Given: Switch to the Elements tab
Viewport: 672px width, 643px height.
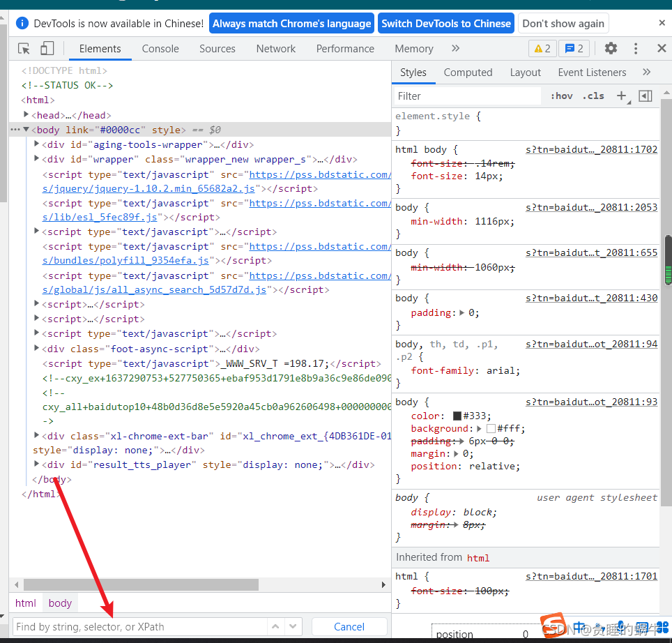Looking at the screenshot, I should pos(100,48).
